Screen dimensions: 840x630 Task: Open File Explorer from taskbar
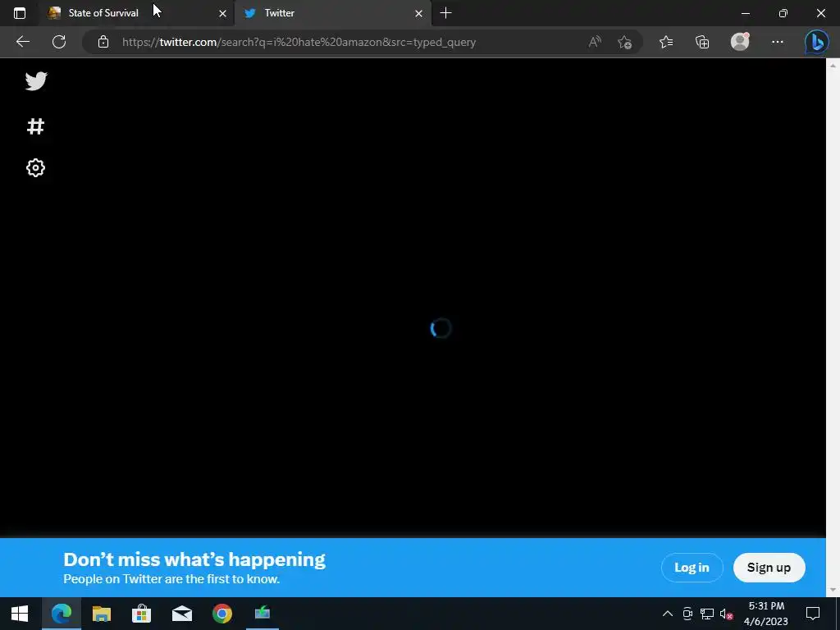[x=101, y=614]
